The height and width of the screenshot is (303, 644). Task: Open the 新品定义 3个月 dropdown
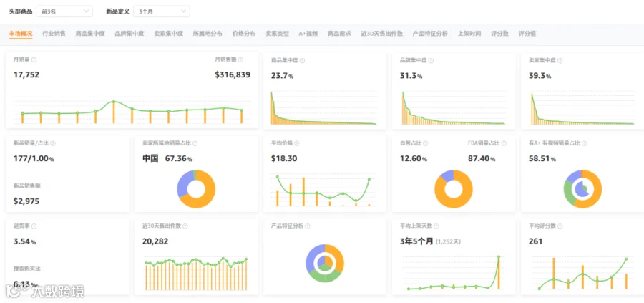(162, 11)
